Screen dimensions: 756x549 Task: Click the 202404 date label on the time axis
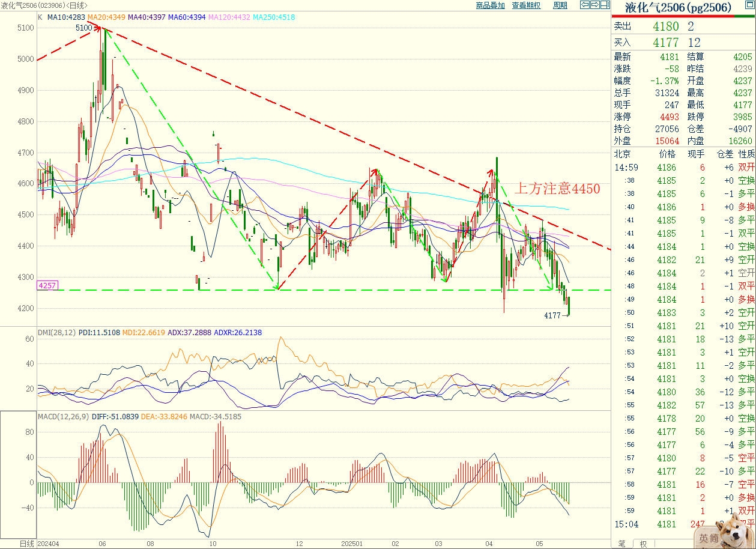coord(49,543)
